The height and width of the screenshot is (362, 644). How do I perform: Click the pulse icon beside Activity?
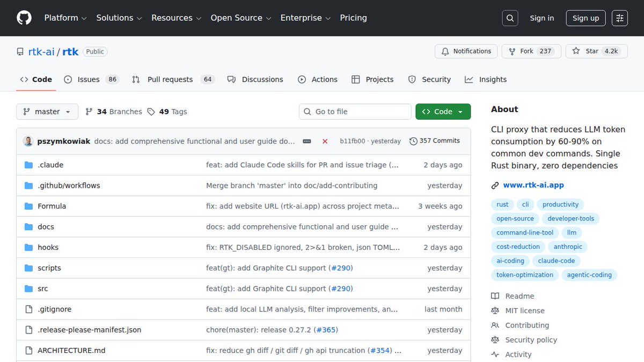coord(495,354)
